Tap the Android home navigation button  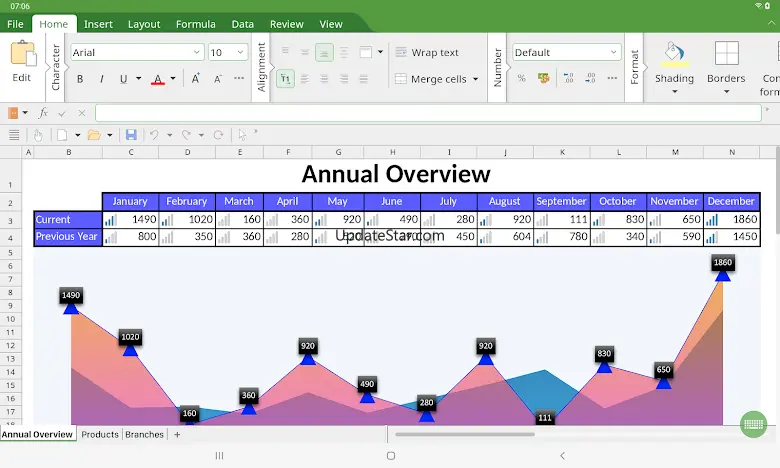[x=391, y=456]
